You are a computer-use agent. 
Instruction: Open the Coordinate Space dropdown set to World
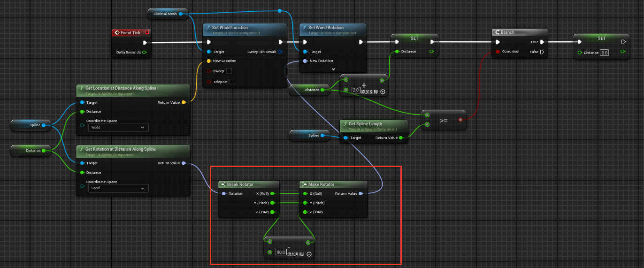118,128
